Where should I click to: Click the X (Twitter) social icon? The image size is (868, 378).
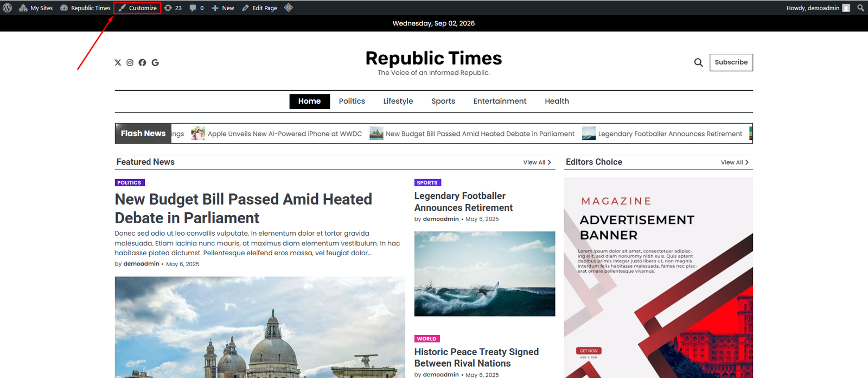pos(118,62)
